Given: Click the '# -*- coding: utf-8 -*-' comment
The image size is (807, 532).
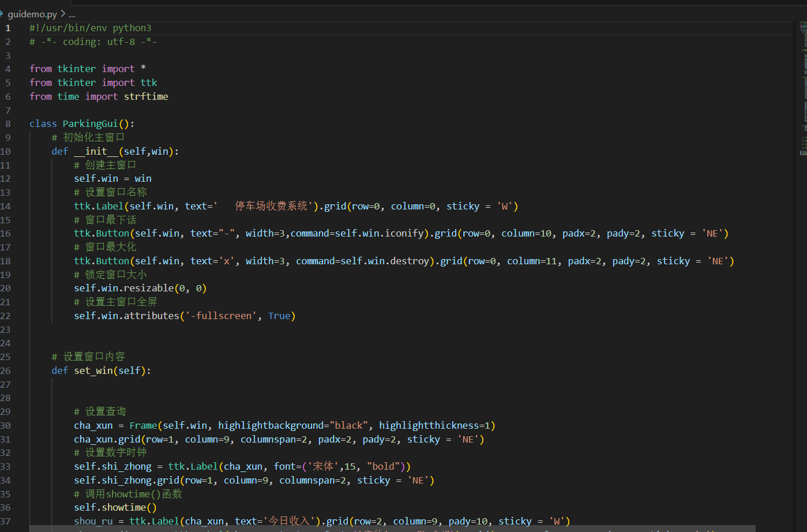Looking at the screenshot, I should click(93, 42).
